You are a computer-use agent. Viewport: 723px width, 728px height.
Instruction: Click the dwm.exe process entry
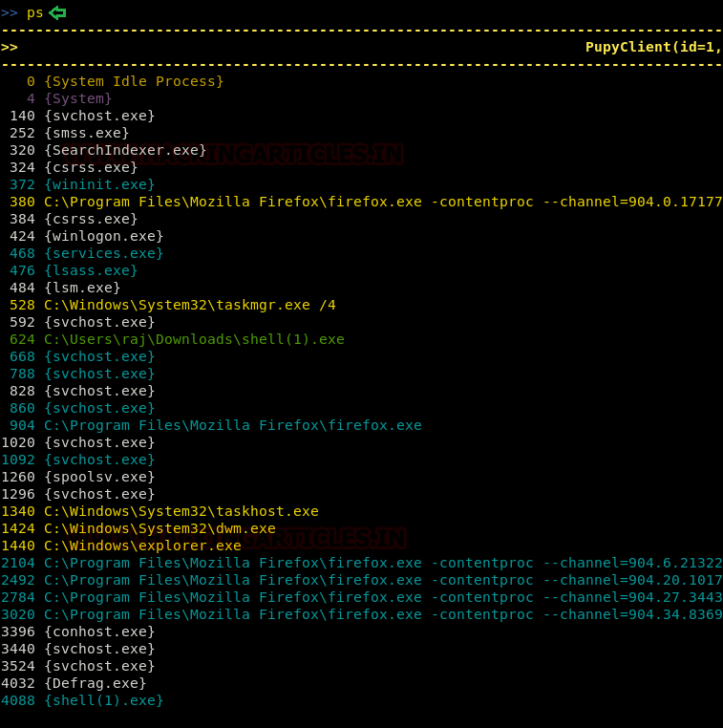(159, 528)
